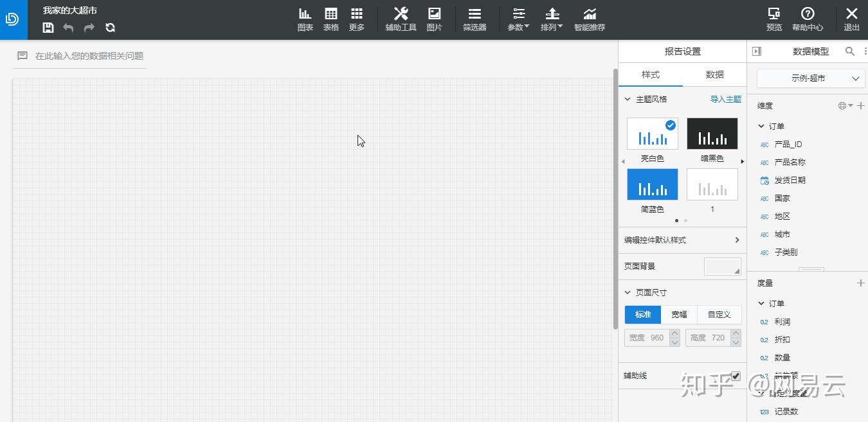Add a filter via 筛选器

click(475, 19)
